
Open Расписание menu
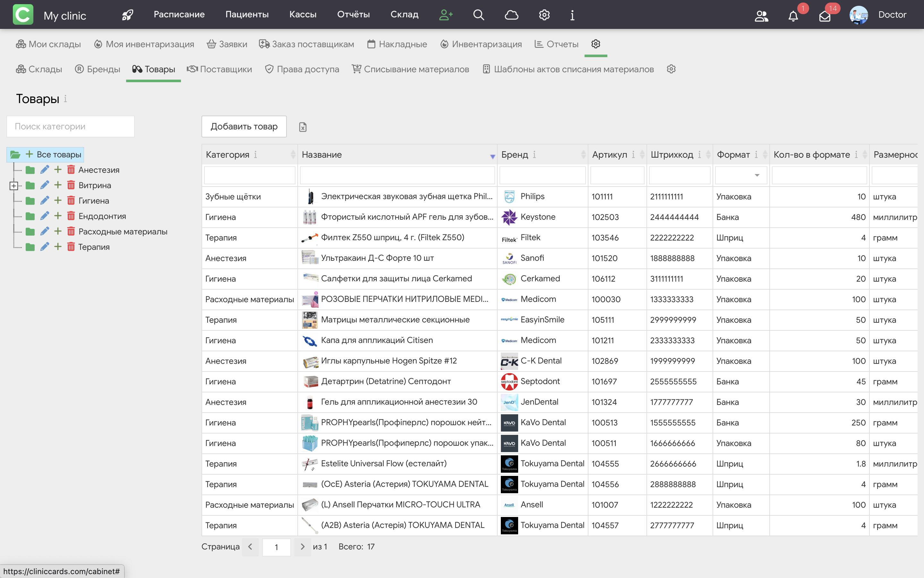(179, 14)
